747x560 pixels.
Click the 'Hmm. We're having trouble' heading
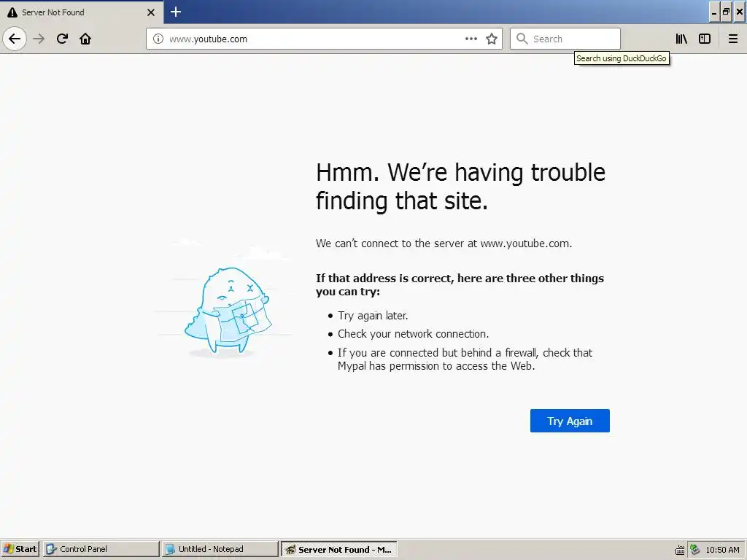[x=460, y=186]
